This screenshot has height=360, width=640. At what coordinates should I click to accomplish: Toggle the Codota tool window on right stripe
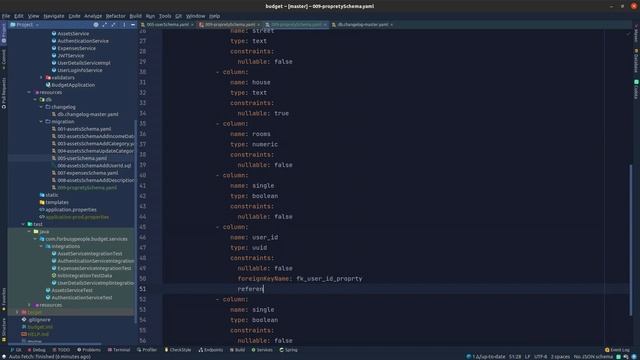(x=636, y=89)
